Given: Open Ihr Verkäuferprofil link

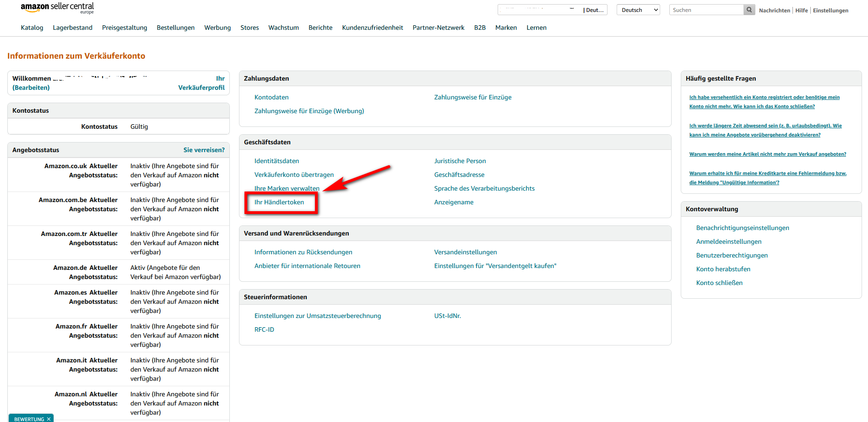Looking at the screenshot, I should (x=201, y=83).
